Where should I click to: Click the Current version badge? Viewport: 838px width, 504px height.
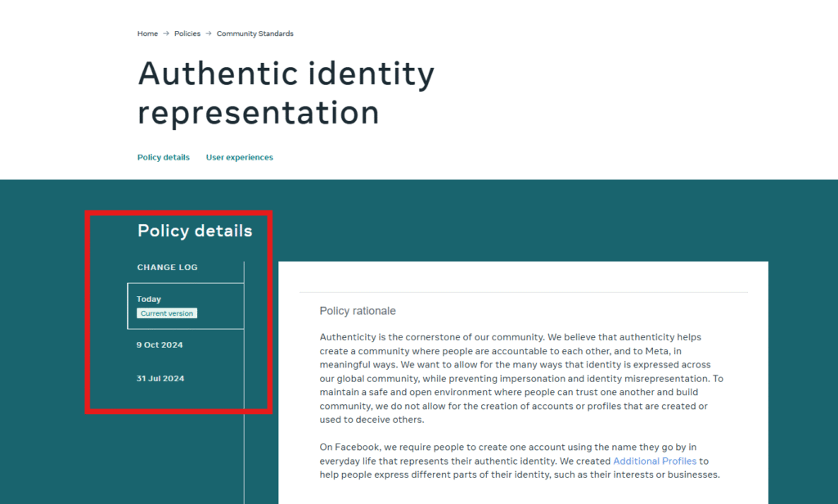pyautogui.click(x=167, y=313)
